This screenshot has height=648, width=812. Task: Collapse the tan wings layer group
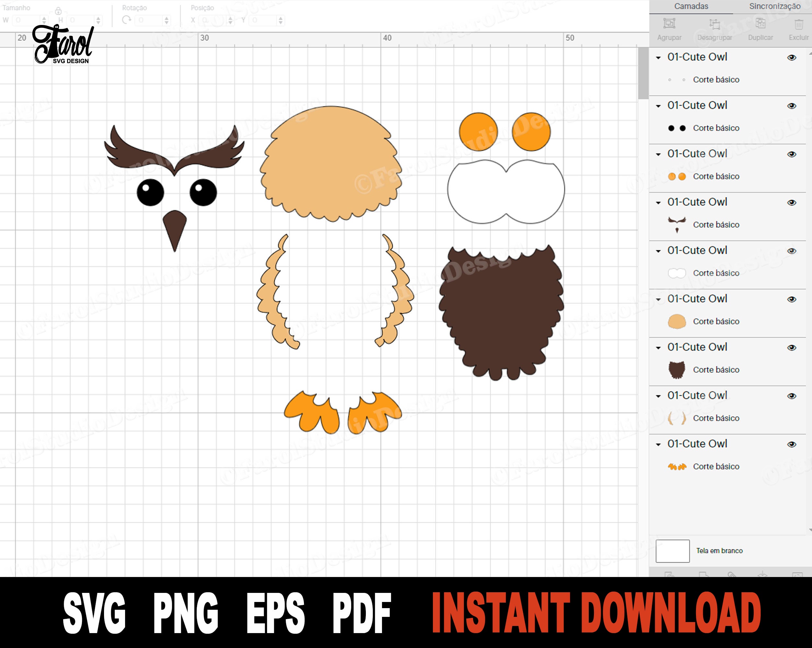pos(658,396)
